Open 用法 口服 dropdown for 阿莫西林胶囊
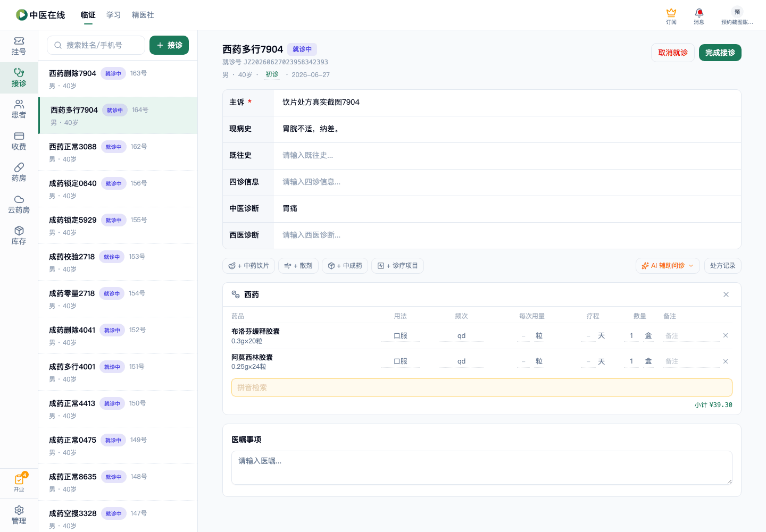Screen dimensions: 766x532 (401, 361)
